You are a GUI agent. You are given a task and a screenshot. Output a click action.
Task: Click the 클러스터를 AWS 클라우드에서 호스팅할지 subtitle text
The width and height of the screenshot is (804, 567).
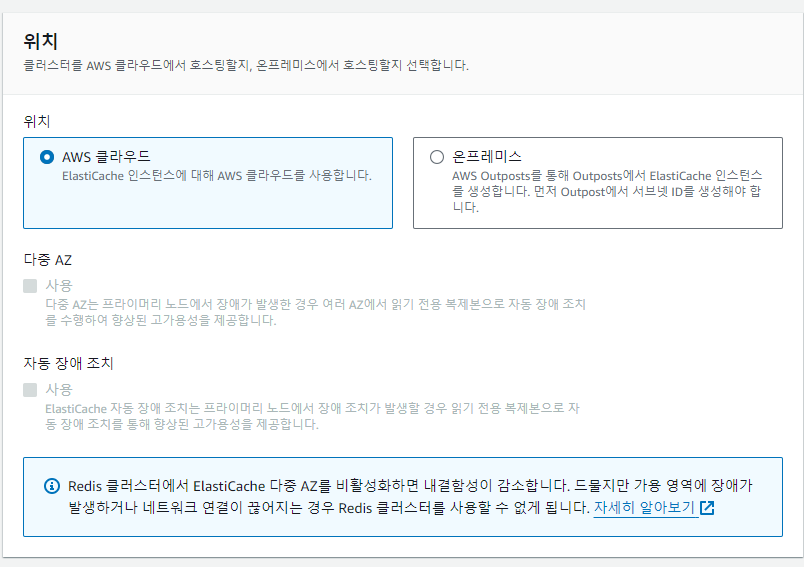[246, 66]
